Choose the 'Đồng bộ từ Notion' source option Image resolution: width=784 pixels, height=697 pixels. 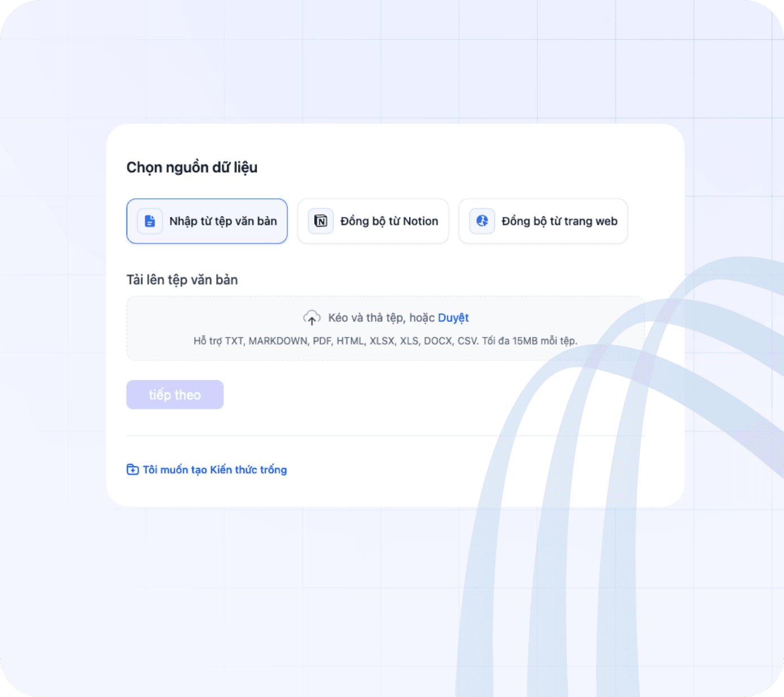point(373,221)
